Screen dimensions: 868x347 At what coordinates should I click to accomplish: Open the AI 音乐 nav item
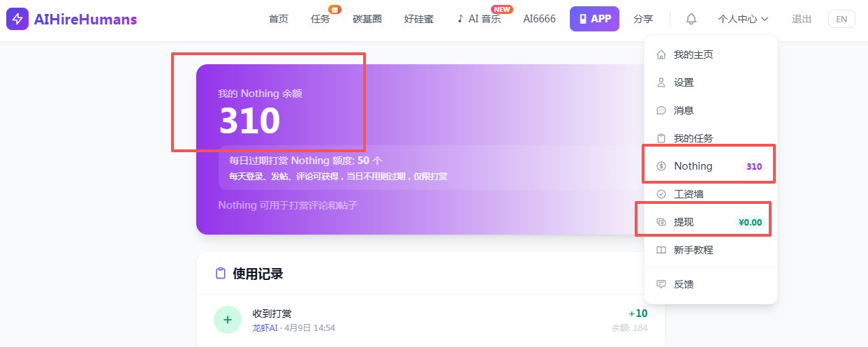click(x=479, y=19)
